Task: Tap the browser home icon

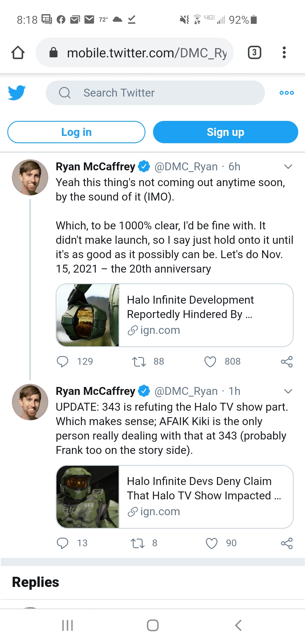Action: click(x=18, y=53)
